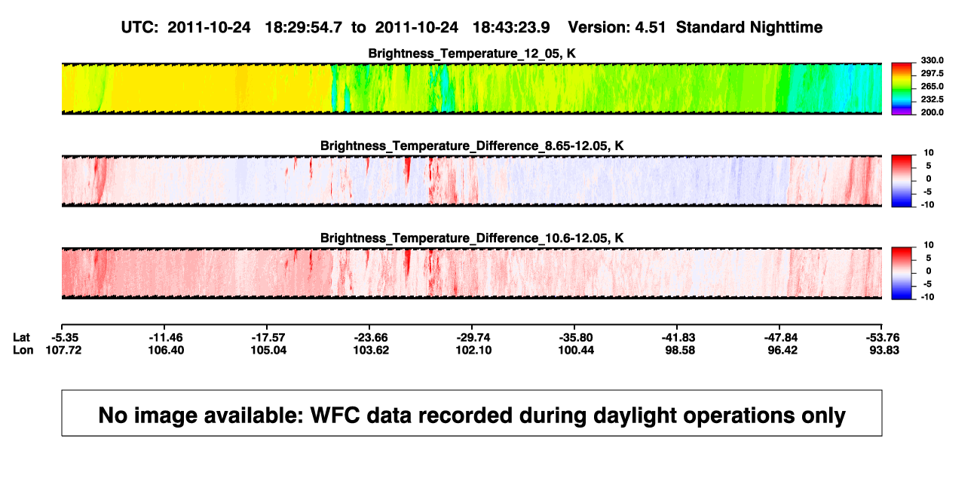The width and height of the screenshot is (980, 503).
Task: Click latitude value '-53.76'
Action: [x=881, y=337]
